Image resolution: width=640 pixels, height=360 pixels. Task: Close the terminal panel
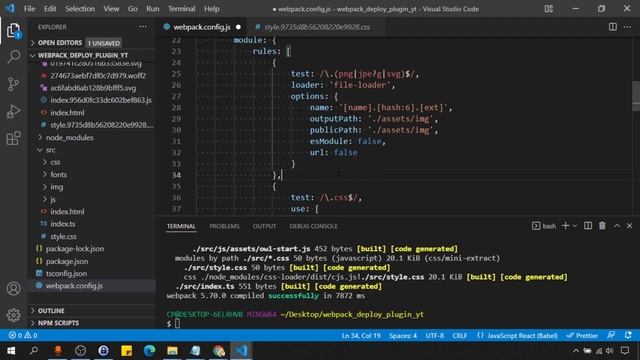pos(629,226)
